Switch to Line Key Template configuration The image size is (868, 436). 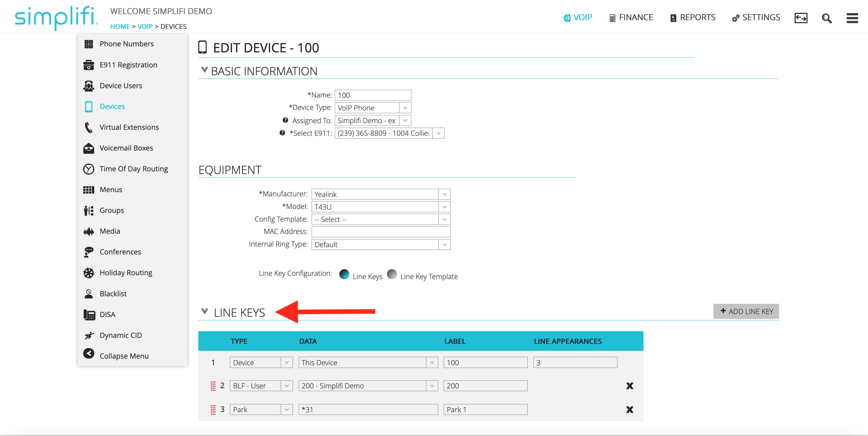(x=392, y=274)
